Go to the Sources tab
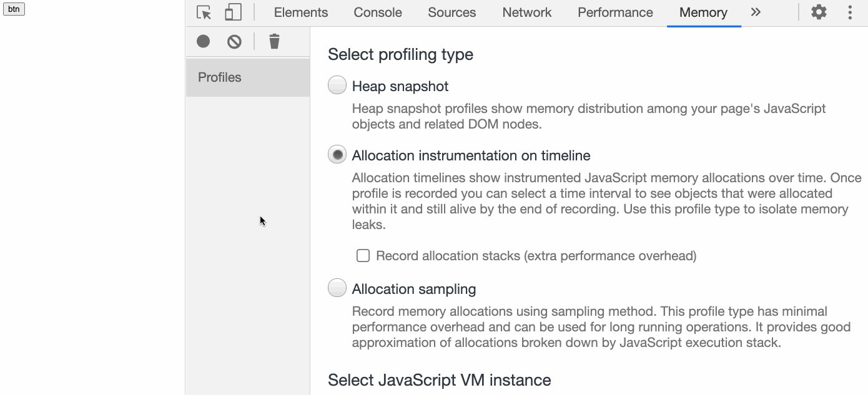This screenshot has width=868, height=395. point(451,12)
